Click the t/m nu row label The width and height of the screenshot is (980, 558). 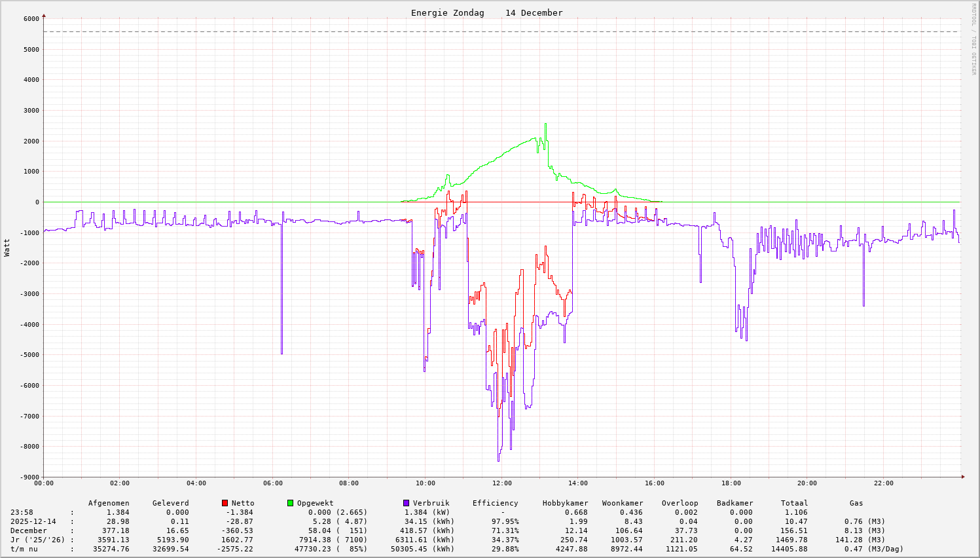24,549
